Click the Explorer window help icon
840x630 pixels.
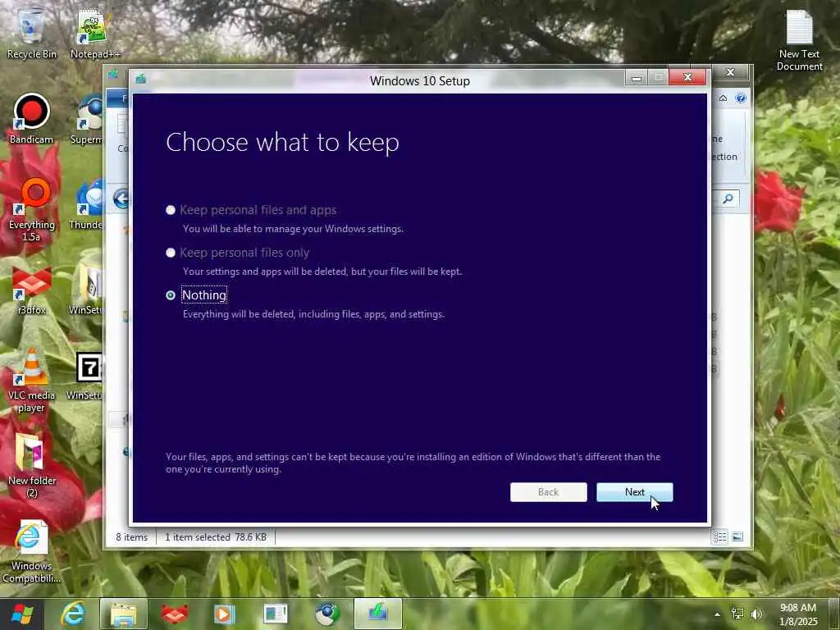click(741, 98)
